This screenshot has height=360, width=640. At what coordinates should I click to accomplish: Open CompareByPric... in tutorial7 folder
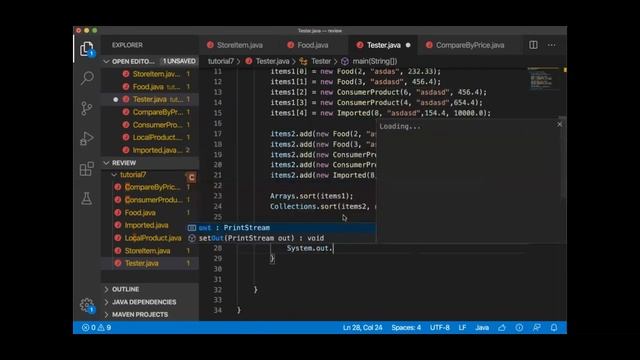150,187
